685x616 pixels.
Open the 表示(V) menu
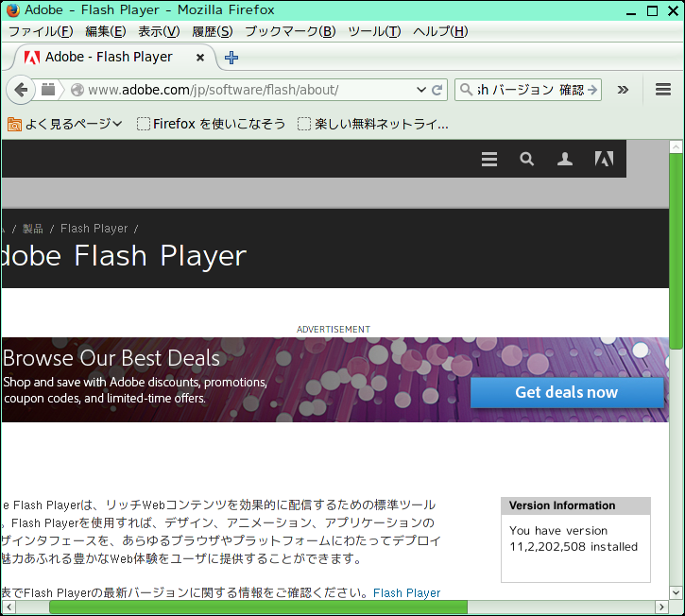[x=159, y=31]
